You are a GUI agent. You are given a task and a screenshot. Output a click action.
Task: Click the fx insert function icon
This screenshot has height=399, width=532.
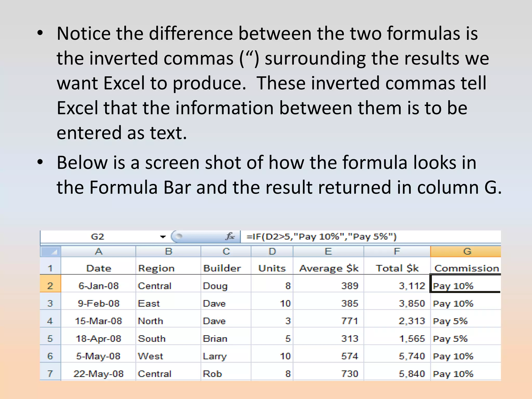click(230, 236)
